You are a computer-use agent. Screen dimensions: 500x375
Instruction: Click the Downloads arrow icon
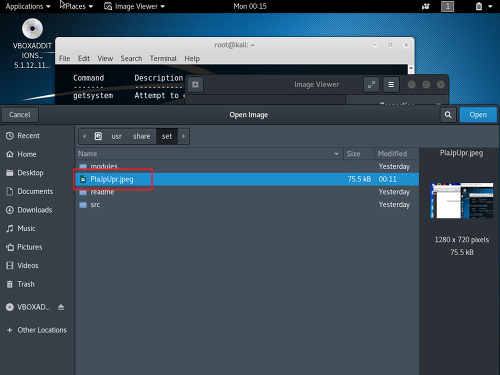click(10, 210)
